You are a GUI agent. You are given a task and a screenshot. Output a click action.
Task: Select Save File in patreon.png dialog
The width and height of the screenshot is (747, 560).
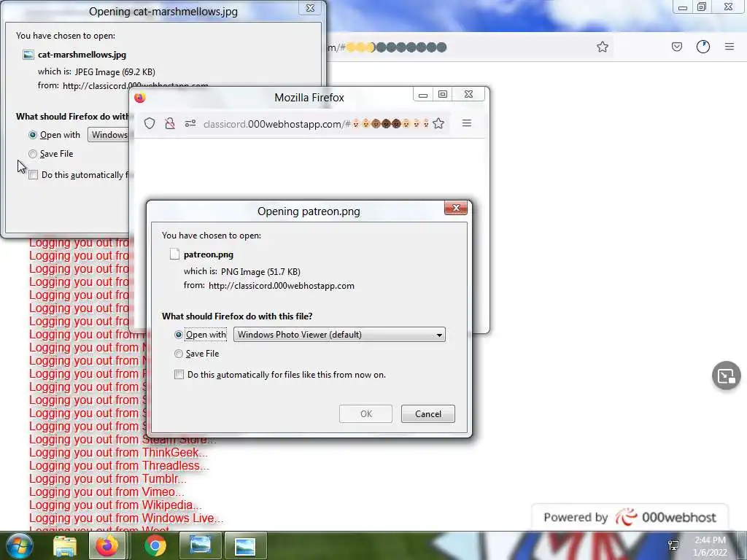(179, 354)
